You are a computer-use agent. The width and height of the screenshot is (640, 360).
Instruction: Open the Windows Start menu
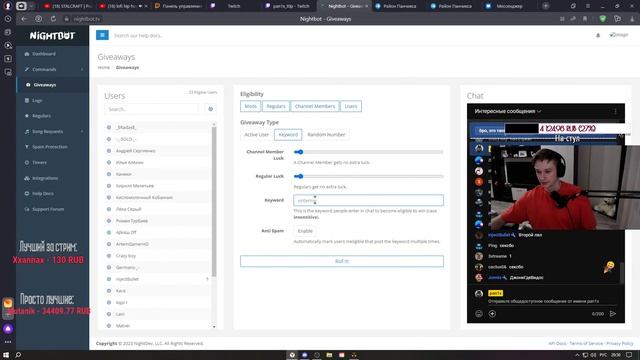[6, 355]
